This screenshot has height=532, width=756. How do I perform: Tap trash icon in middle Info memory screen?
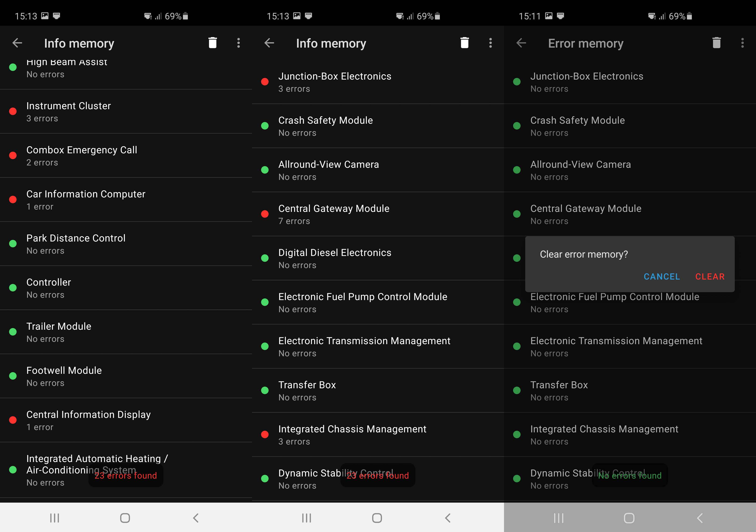(x=464, y=43)
